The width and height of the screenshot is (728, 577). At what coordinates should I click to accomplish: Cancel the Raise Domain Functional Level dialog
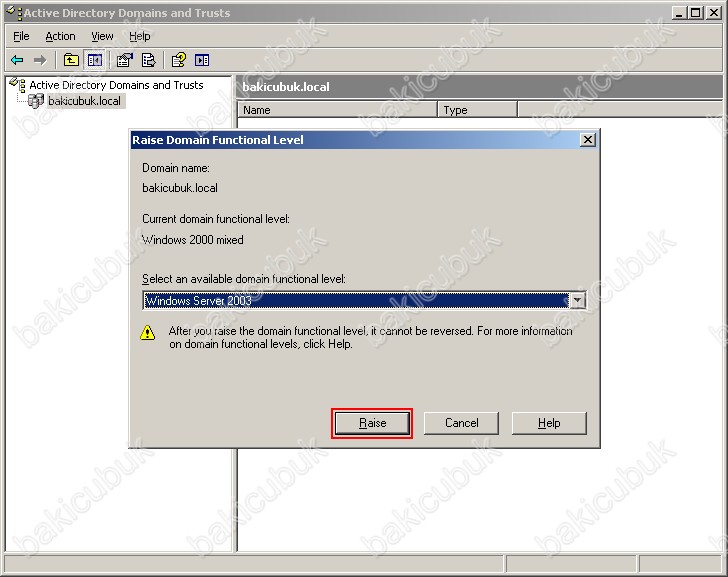(461, 423)
